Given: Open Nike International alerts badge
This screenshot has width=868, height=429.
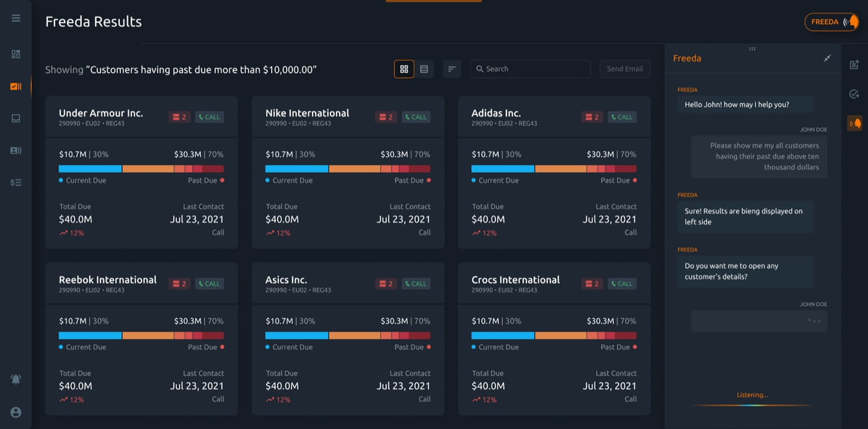Looking at the screenshot, I should click(386, 117).
